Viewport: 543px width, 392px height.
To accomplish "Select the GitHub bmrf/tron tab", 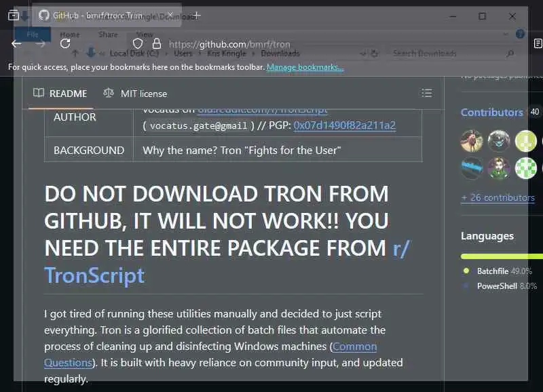I will 107,16.
